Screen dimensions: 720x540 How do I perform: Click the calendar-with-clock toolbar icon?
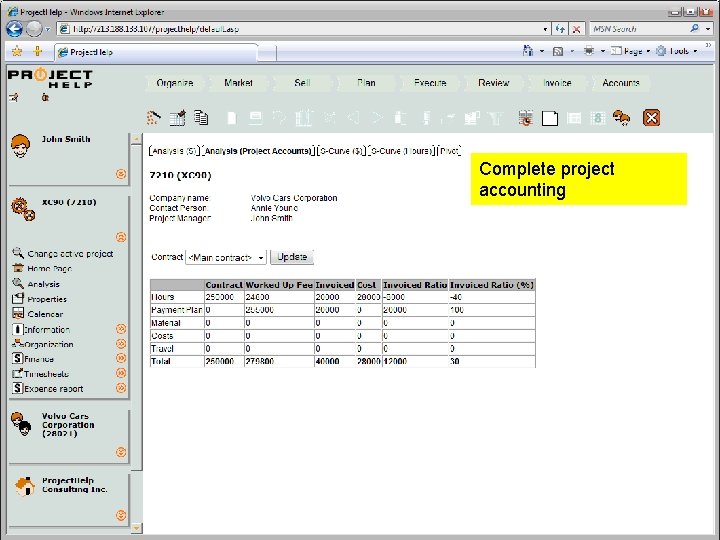(x=525, y=118)
